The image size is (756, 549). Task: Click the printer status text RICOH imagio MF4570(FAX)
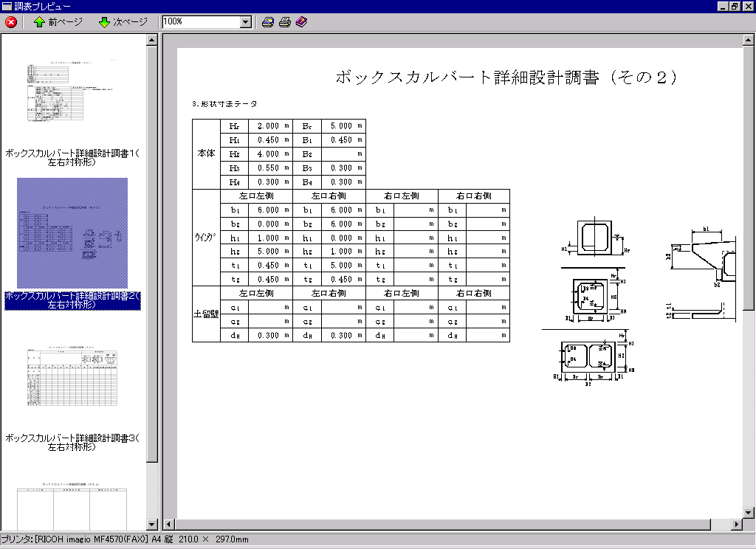(x=91, y=539)
